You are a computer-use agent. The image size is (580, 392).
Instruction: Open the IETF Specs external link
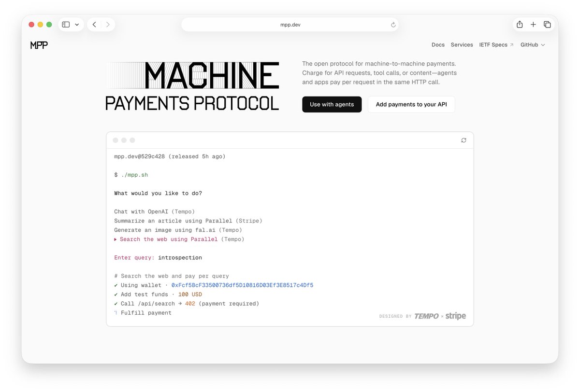496,45
